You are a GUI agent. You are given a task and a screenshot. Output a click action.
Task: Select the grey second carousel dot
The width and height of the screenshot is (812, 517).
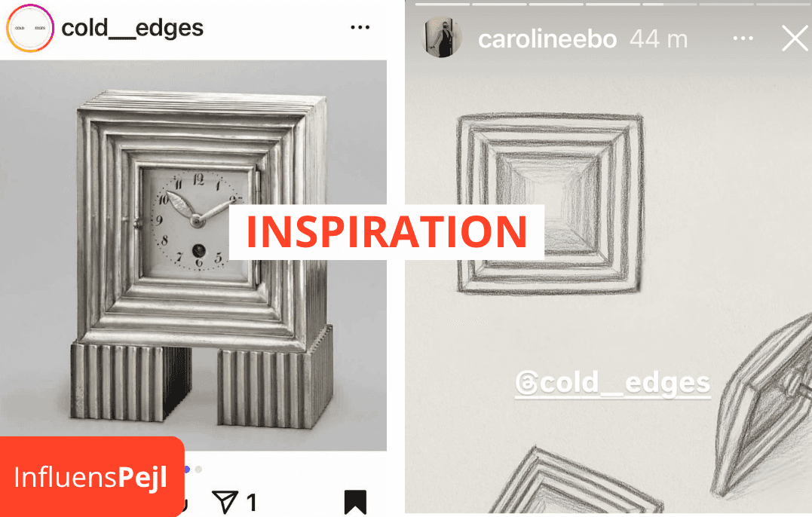click(x=198, y=470)
